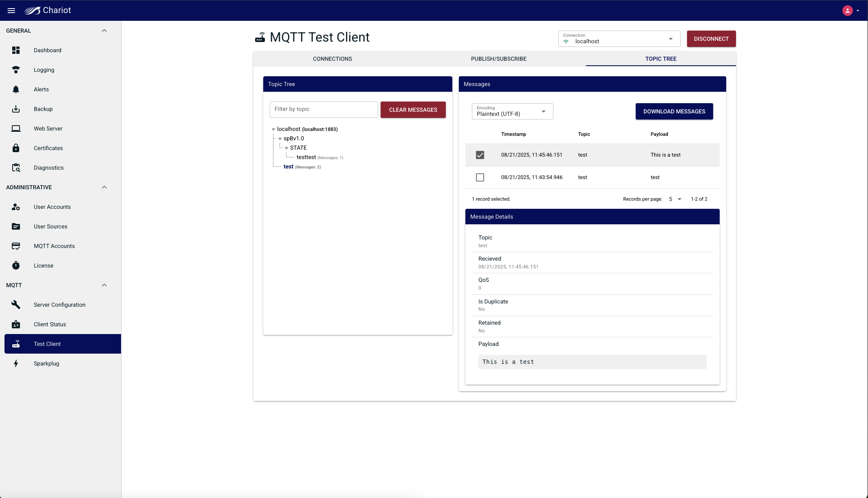The height and width of the screenshot is (498, 868).
Task: Click the Certificates lock icon
Action: point(16,148)
